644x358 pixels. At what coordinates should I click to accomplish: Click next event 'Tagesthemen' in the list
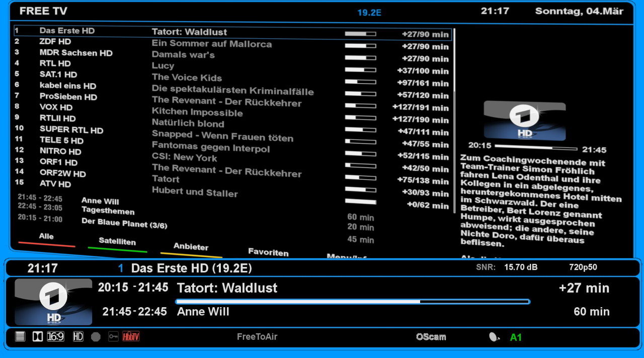tap(108, 211)
